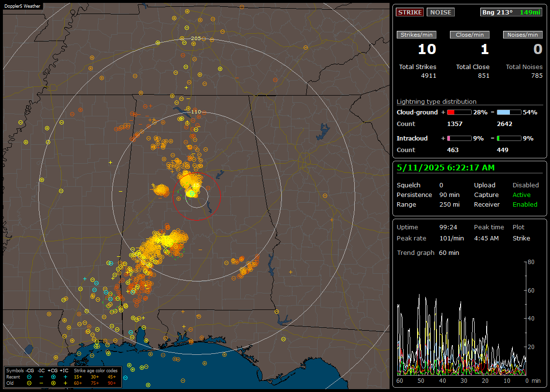This screenshot has width=550, height=392.
Task: Select the STRIKE mode button
Action: pos(410,12)
